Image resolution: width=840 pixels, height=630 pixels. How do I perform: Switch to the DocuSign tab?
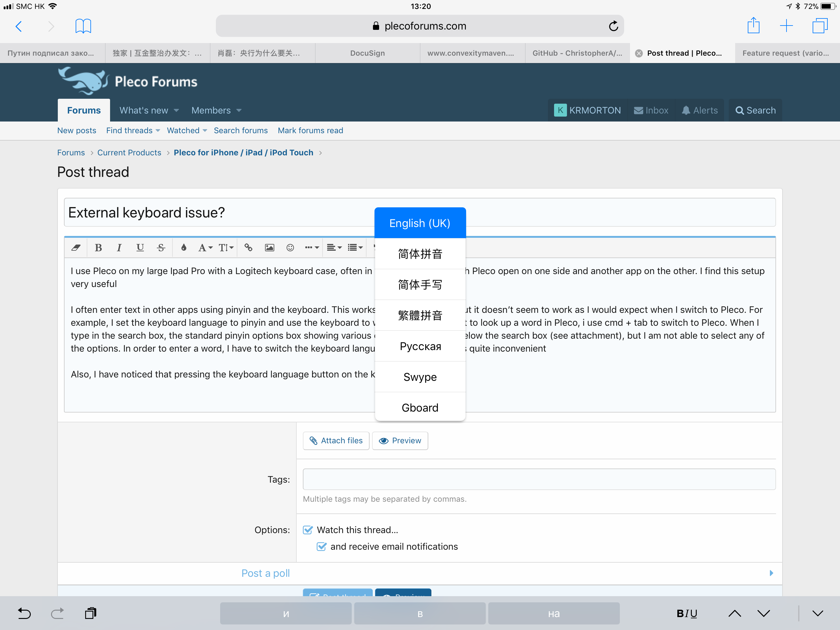(x=368, y=53)
